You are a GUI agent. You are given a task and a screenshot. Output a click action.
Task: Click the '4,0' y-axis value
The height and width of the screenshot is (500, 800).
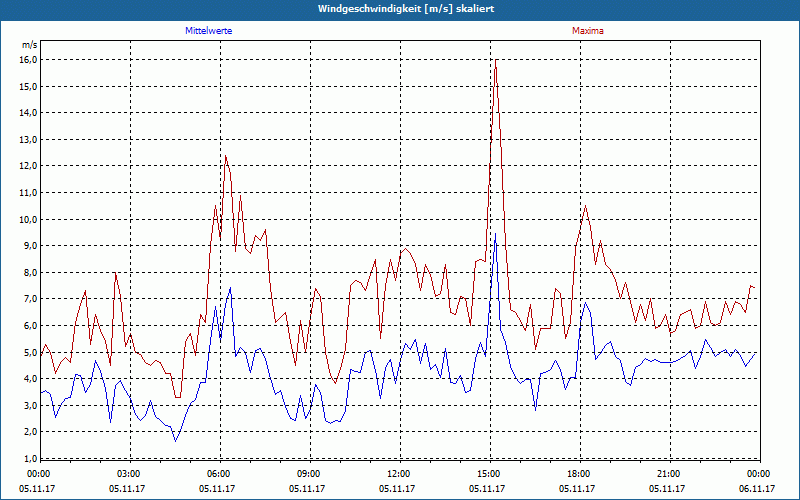point(31,379)
